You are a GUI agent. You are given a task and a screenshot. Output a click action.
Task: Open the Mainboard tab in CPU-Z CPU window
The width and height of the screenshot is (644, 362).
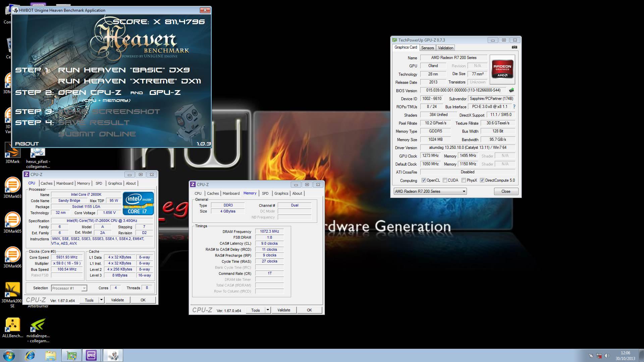point(65,183)
